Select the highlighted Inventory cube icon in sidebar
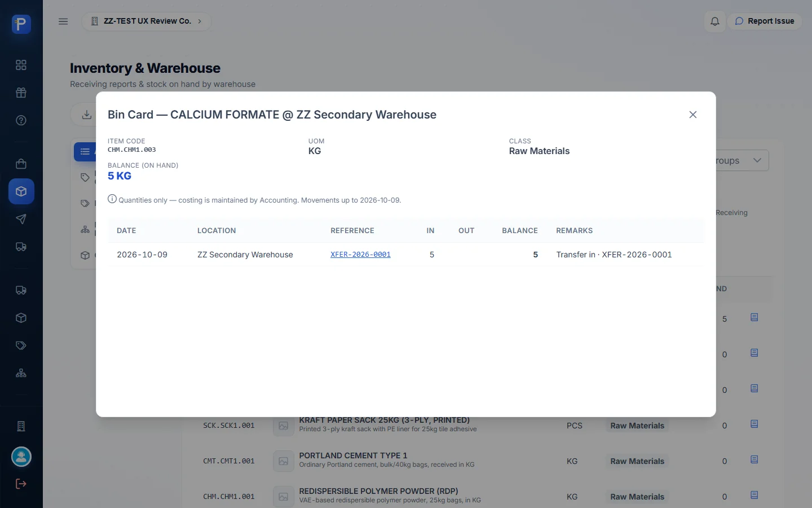This screenshot has height=508, width=812. tap(21, 191)
